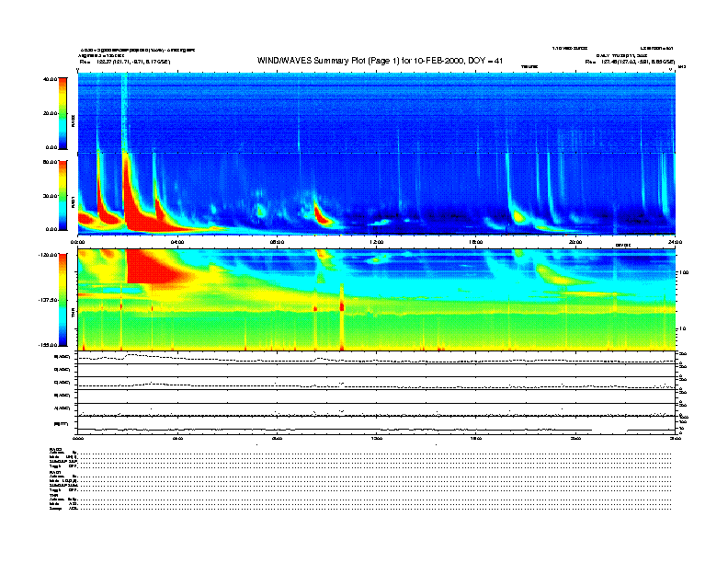Click the 12:00 label on the lowest time axis
Viewport: 728px width, 563px height.
coord(377,438)
